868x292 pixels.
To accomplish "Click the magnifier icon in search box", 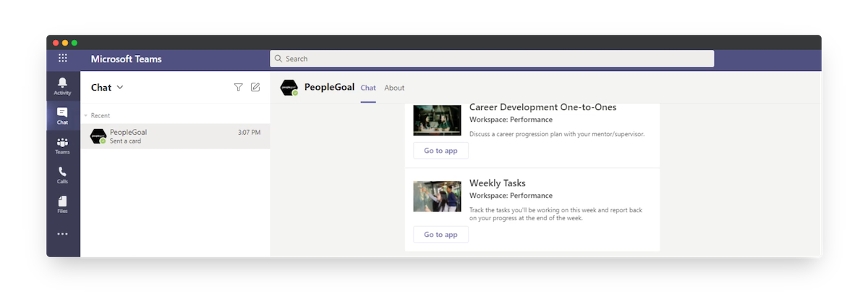I will pyautogui.click(x=278, y=59).
